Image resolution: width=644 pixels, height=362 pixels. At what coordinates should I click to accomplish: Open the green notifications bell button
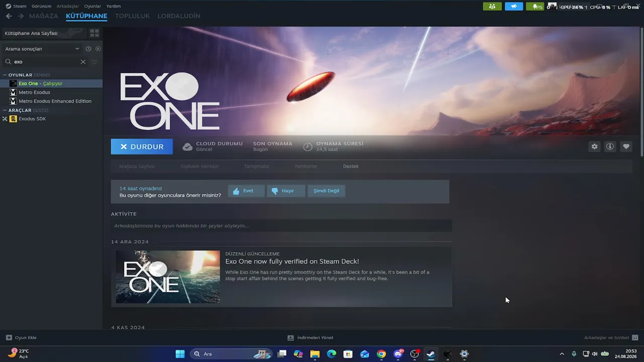pyautogui.click(x=535, y=7)
